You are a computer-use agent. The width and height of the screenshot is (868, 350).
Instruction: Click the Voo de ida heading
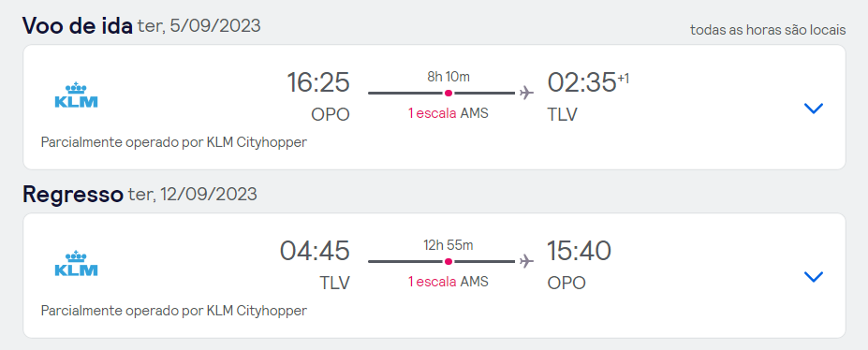78,26
